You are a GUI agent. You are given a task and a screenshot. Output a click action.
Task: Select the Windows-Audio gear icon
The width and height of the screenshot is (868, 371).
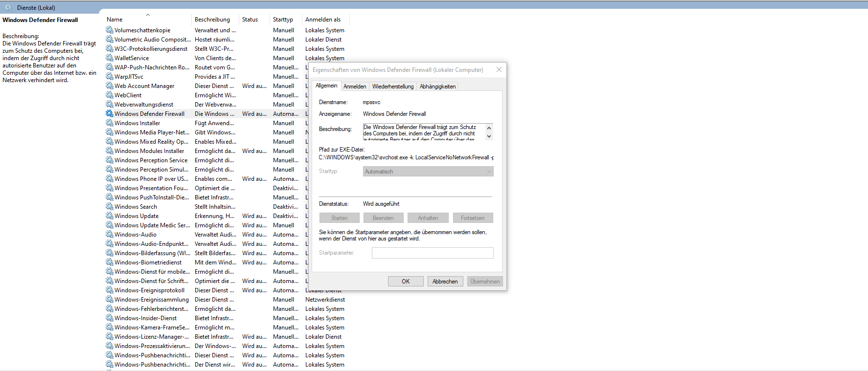pyautogui.click(x=110, y=235)
